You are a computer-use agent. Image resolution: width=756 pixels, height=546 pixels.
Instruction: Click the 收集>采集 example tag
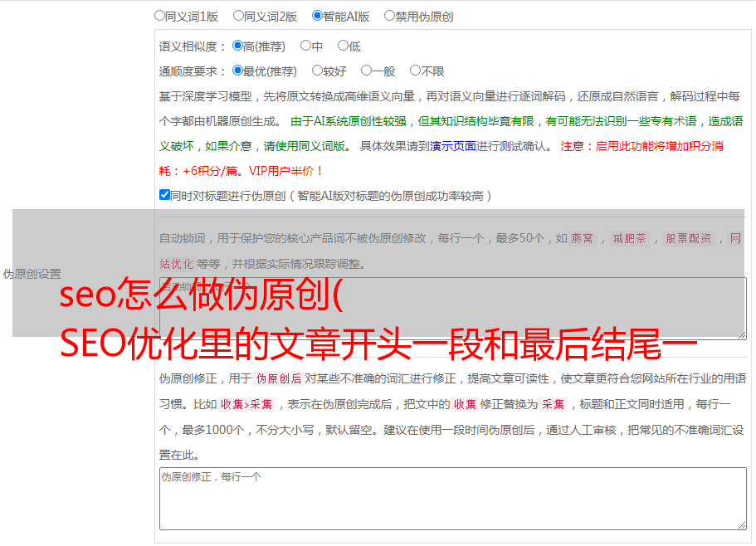tap(246, 404)
